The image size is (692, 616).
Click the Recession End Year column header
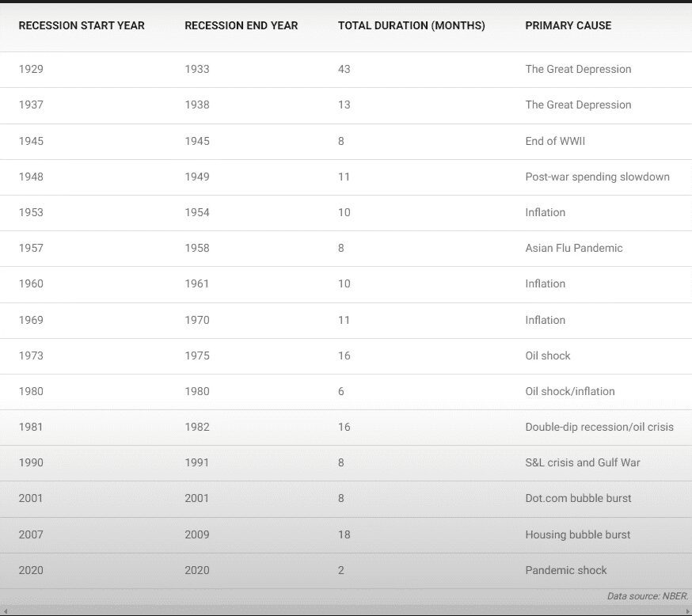(241, 25)
